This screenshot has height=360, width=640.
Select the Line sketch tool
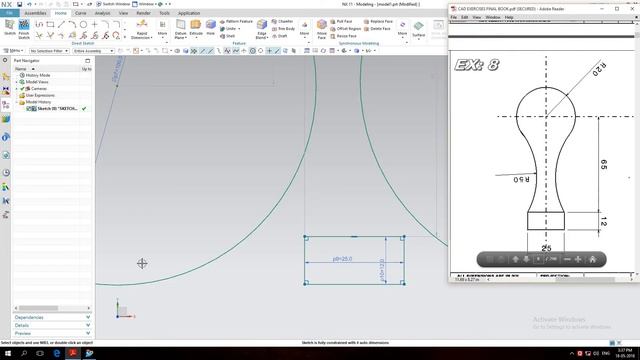coord(61,24)
